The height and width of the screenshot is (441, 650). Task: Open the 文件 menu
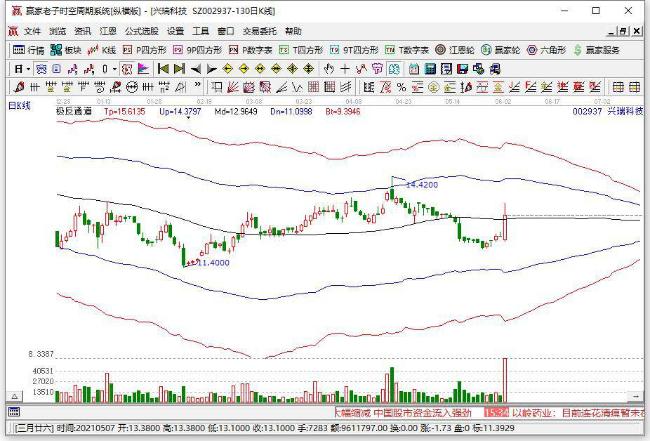click(32, 32)
